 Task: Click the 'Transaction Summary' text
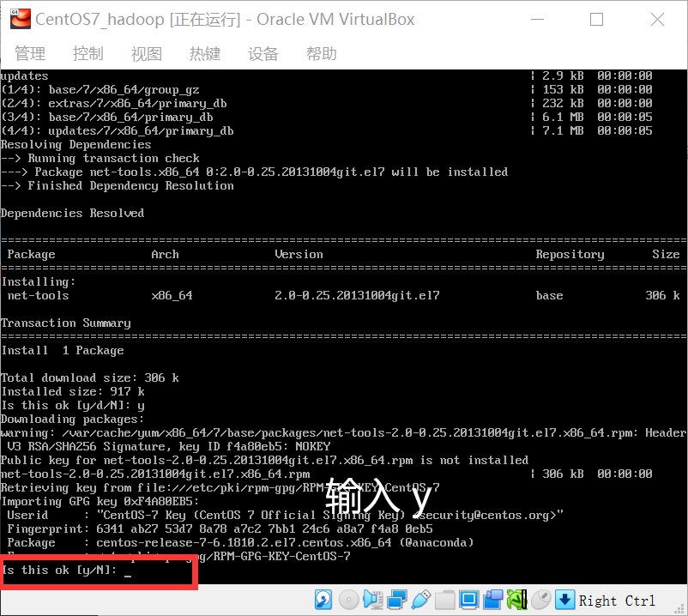point(66,323)
